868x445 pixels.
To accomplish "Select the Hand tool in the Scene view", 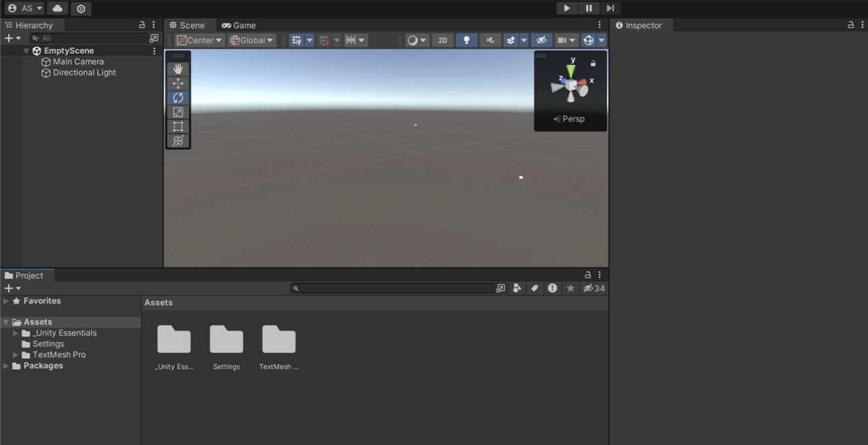I will click(178, 68).
